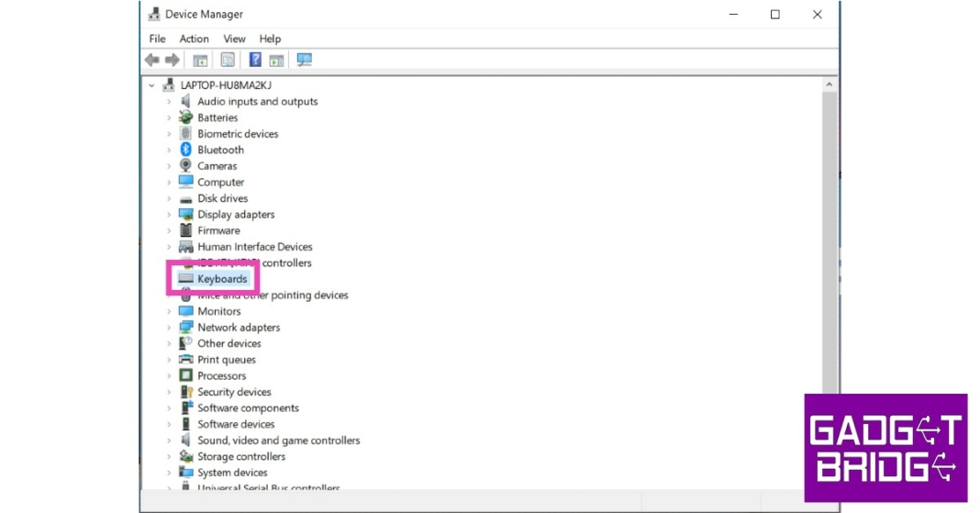Viewport: 980px width, 513px height.
Task: Open the Properties toolbar icon
Action: [228, 60]
